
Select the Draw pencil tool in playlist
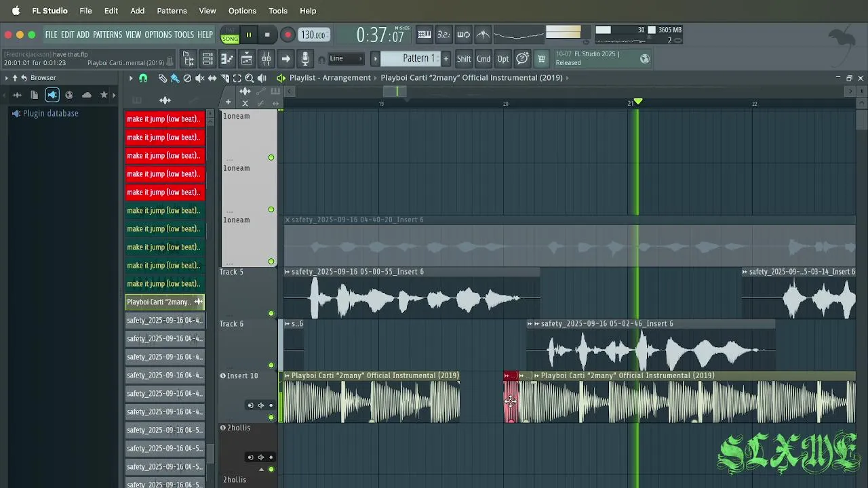click(x=163, y=78)
